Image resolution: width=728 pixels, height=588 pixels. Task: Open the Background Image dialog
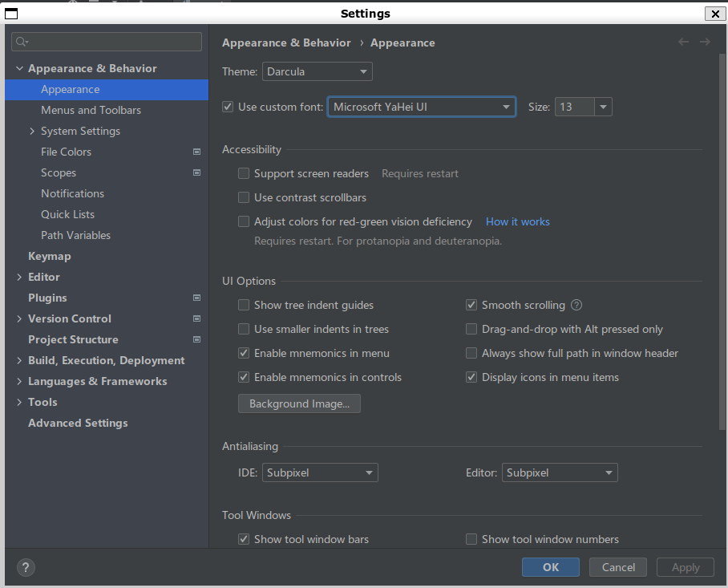[298, 403]
